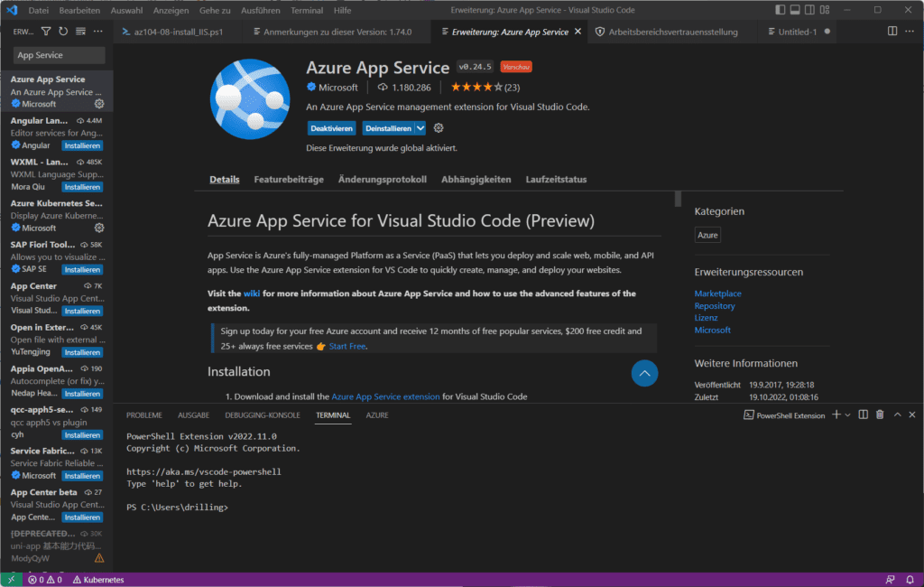Image resolution: width=924 pixels, height=587 pixels.
Task: Close the Azure App Service extension tab
Action: 578,32
